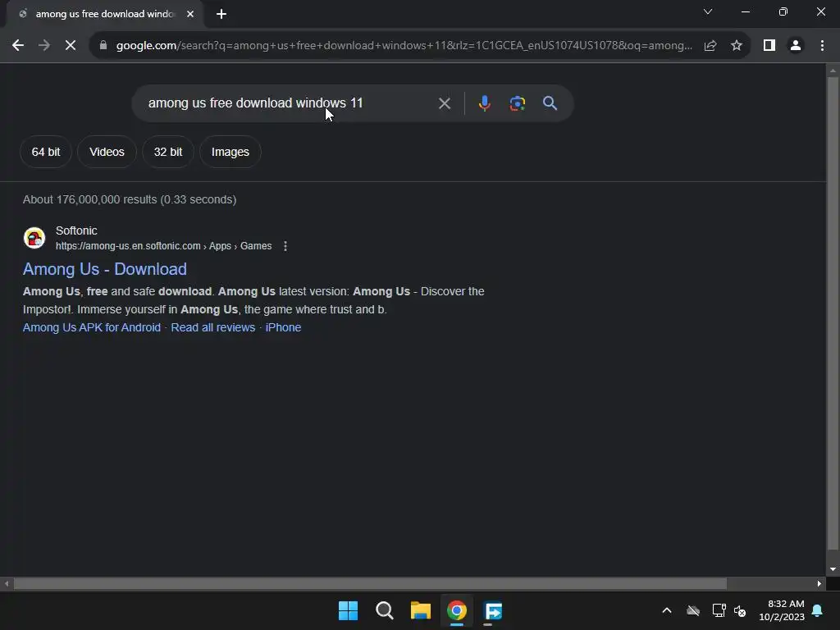Screen dimensions: 840x630
Task: Open the Chrome side panel
Action: [x=769, y=46]
